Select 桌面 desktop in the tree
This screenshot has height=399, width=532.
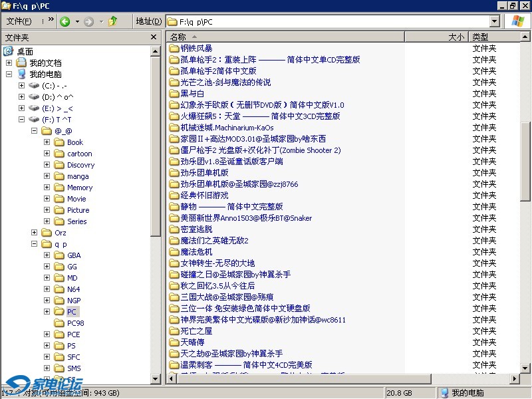point(25,52)
